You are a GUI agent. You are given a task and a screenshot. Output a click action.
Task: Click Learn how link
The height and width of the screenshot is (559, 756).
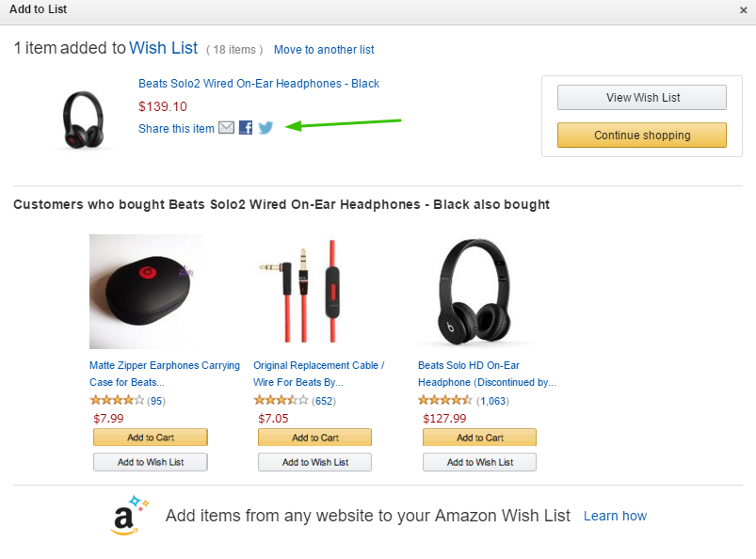point(615,516)
